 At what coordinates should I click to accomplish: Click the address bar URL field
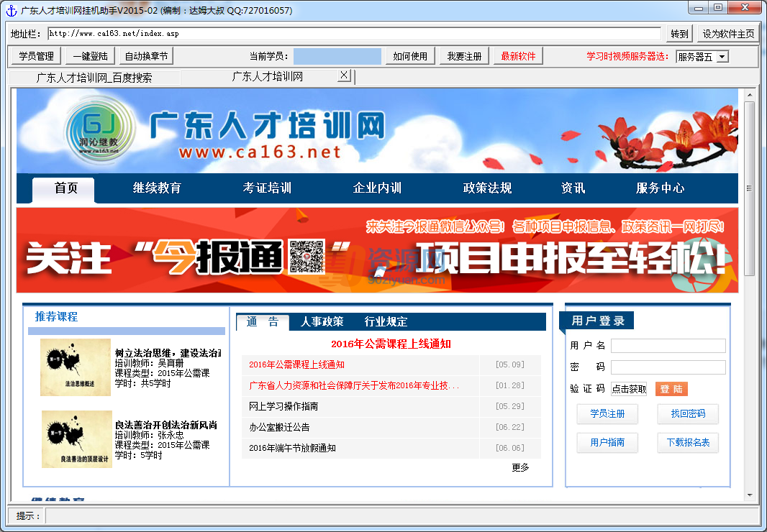[355, 34]
